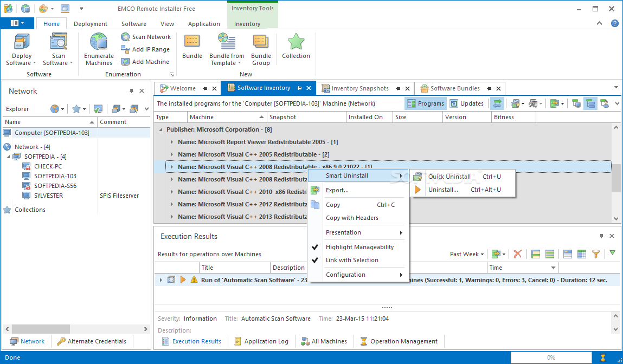The height and width of the screenshot is (364, 623).
Task: Click the green triangle icon in Execution Results toolbar
Action: (x=612, y=253)
